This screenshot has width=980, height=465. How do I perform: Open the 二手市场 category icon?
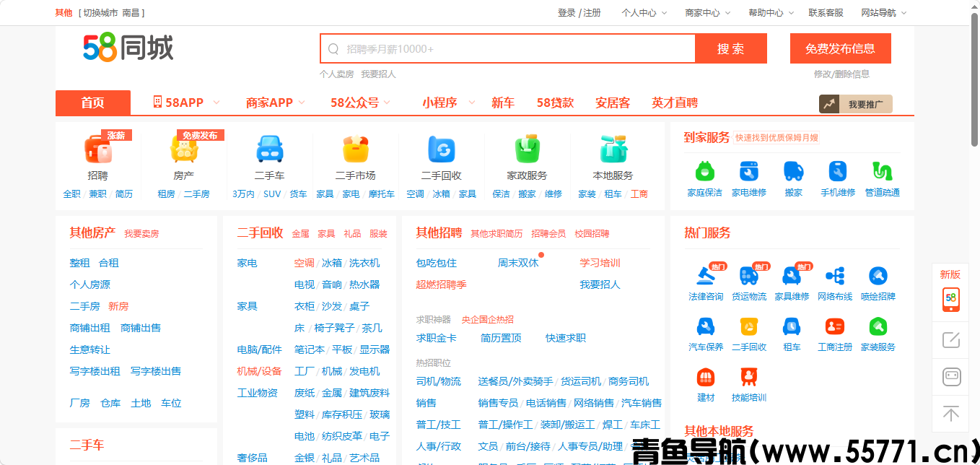click(355, 149)
